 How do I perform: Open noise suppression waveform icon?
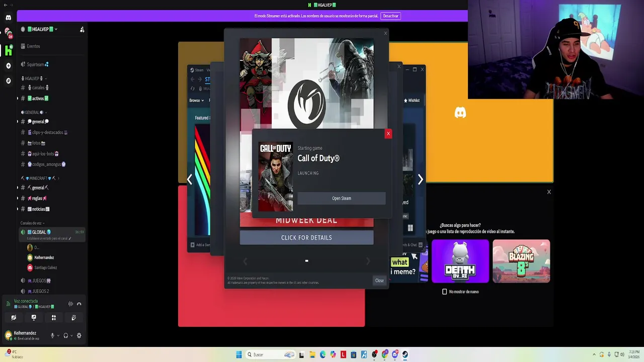tap(70, 304)
